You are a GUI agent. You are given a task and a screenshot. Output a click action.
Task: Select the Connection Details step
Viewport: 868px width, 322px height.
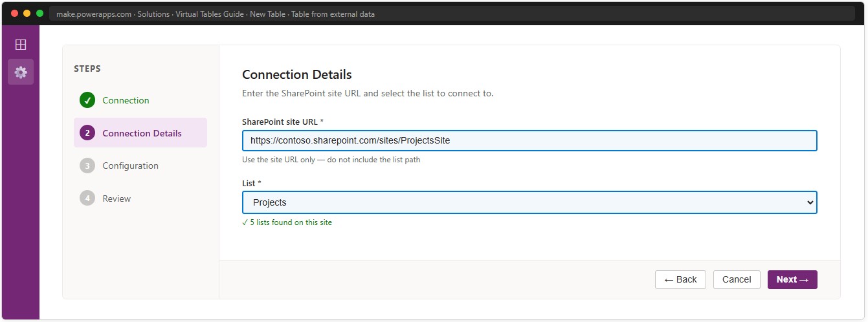[x=140, y=133]
